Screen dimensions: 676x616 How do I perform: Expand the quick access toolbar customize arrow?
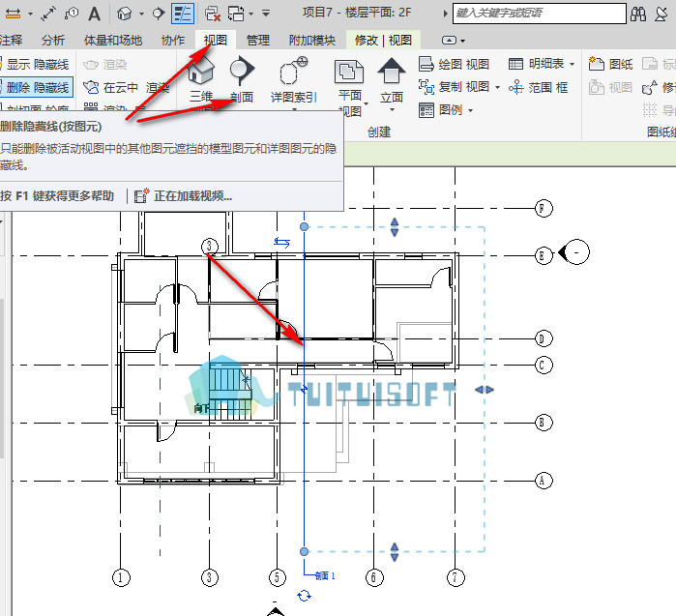(x=266, y=14)
